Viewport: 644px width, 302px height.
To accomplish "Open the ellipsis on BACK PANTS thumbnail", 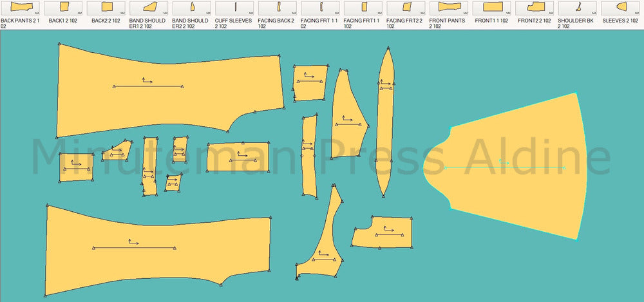I will click(x=37, y=13).
